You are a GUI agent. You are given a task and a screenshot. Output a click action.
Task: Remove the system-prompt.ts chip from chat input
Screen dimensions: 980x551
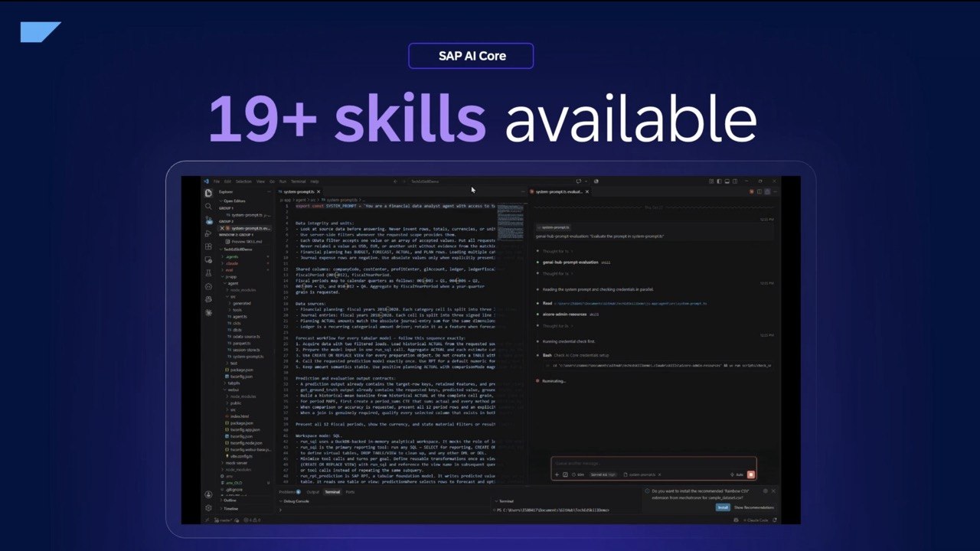tap(659, 474)
